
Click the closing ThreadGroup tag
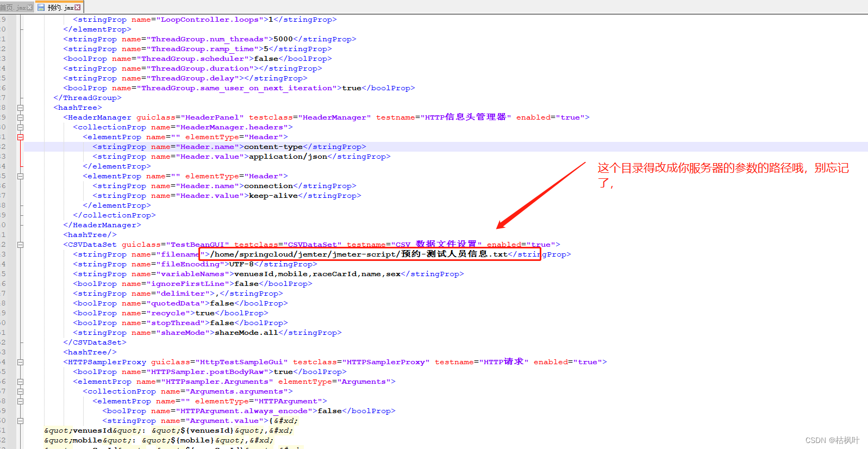pos(88,98)
